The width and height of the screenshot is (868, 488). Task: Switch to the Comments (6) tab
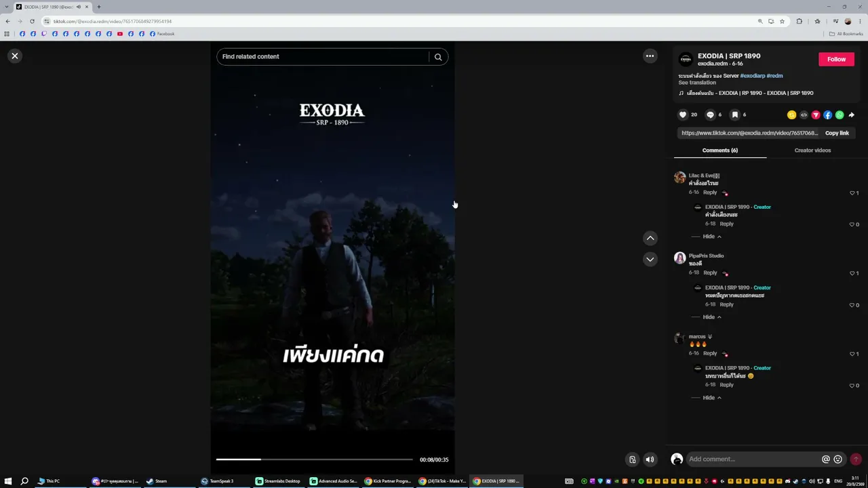tap(720, 150)
